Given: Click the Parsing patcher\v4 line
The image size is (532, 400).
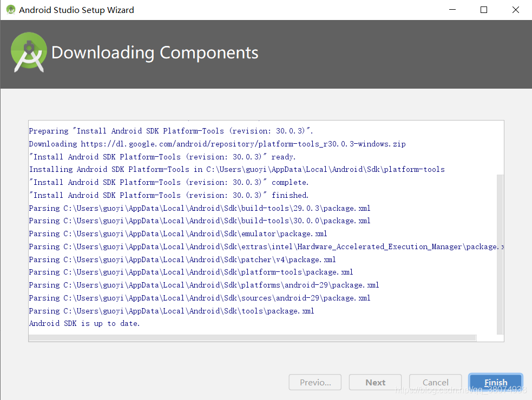Looking at the screenshot, I should [x=182, y=259].
